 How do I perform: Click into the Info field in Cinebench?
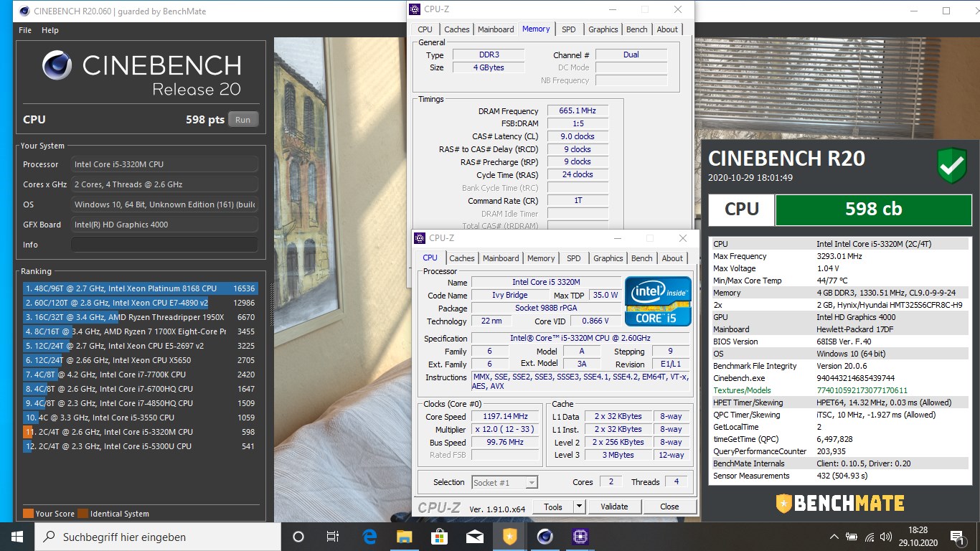164,245
